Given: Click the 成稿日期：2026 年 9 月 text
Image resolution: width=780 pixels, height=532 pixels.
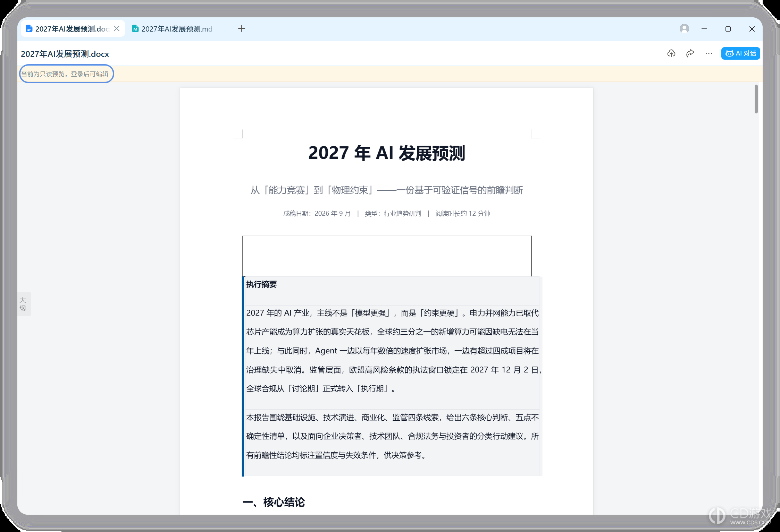Looking at the screenshot, I should click(x=317, y=214).
